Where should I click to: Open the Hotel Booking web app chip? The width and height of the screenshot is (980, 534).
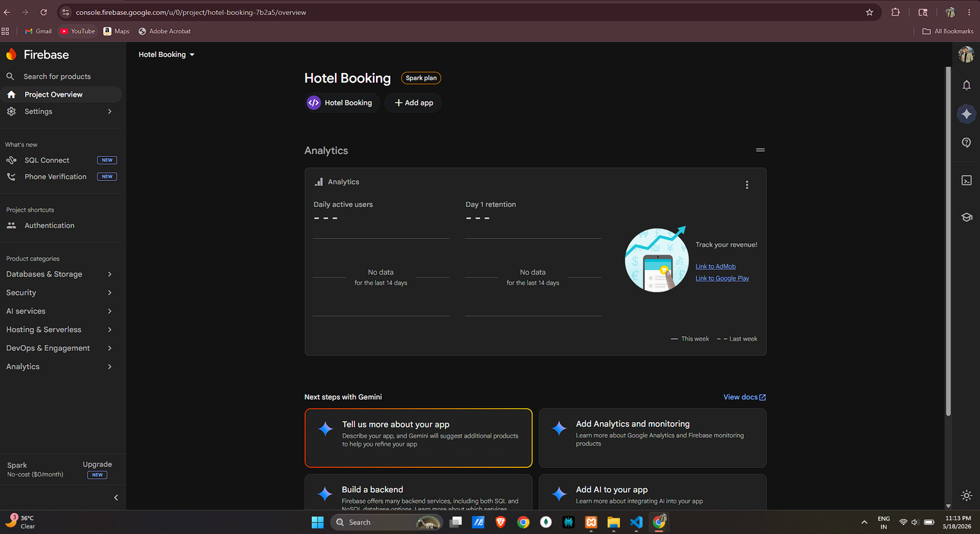[x=342, y=103]
